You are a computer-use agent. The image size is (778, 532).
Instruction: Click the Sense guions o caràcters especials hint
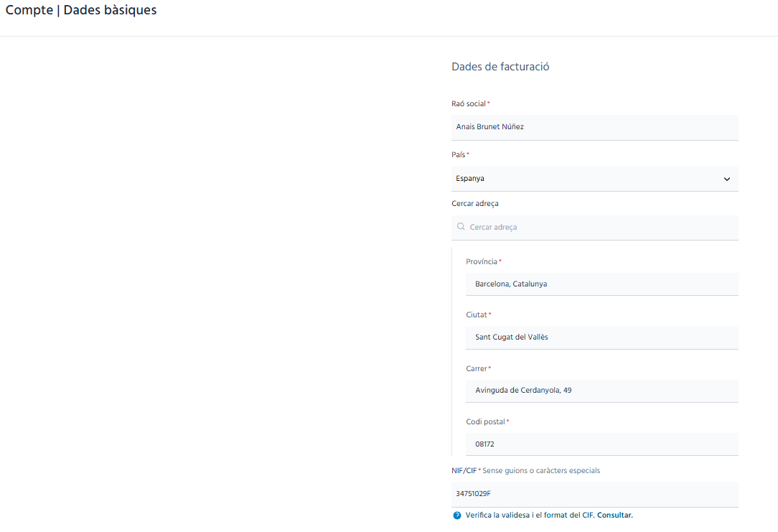541,470
